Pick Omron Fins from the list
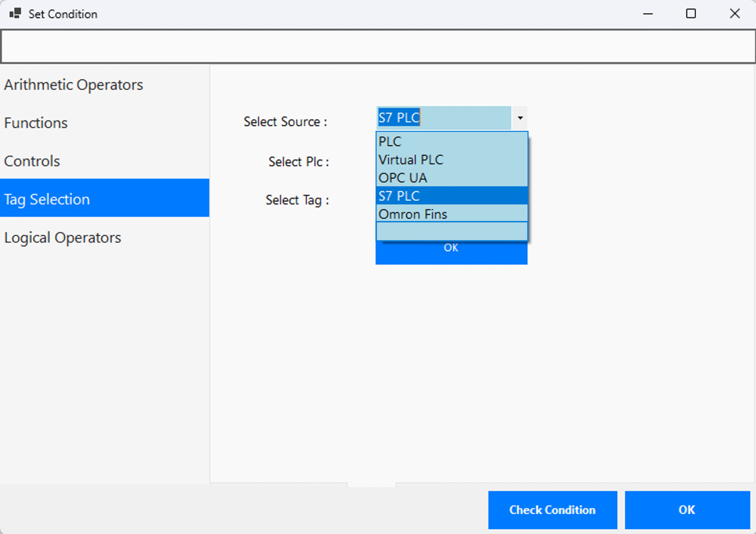This screenshot has height=534, width=756. [452, 214]
